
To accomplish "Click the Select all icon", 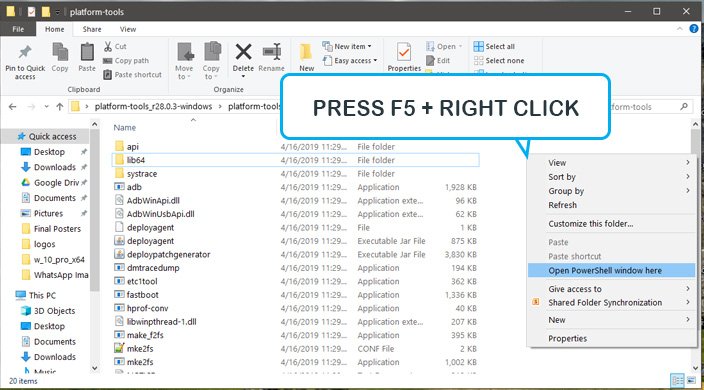I will [x=479, y=46].
